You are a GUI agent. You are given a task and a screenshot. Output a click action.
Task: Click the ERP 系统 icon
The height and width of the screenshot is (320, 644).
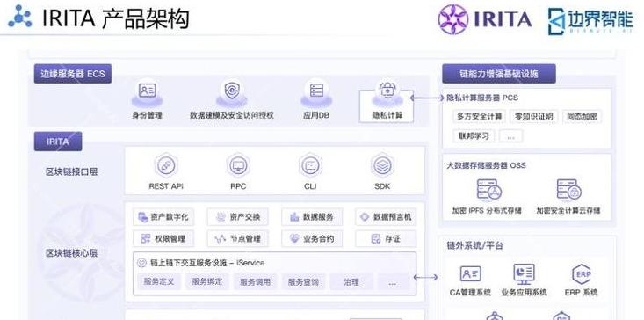581,274
